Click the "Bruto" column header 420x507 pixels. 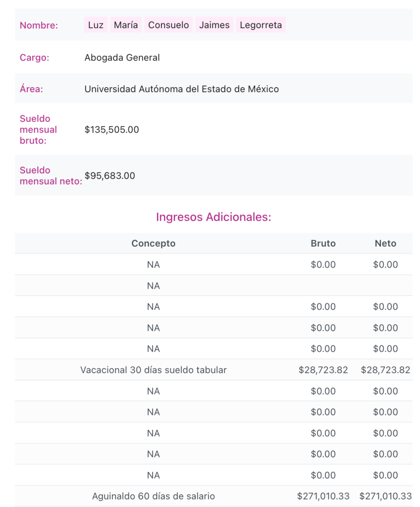pyautogui.click(x=323, y=244)
